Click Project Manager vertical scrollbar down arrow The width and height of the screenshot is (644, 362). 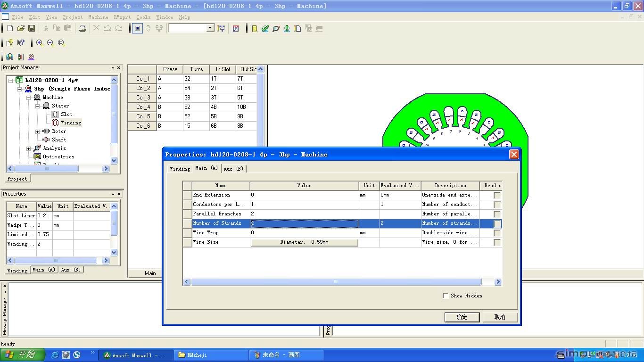pyautogui.click(x=114, y=160)
